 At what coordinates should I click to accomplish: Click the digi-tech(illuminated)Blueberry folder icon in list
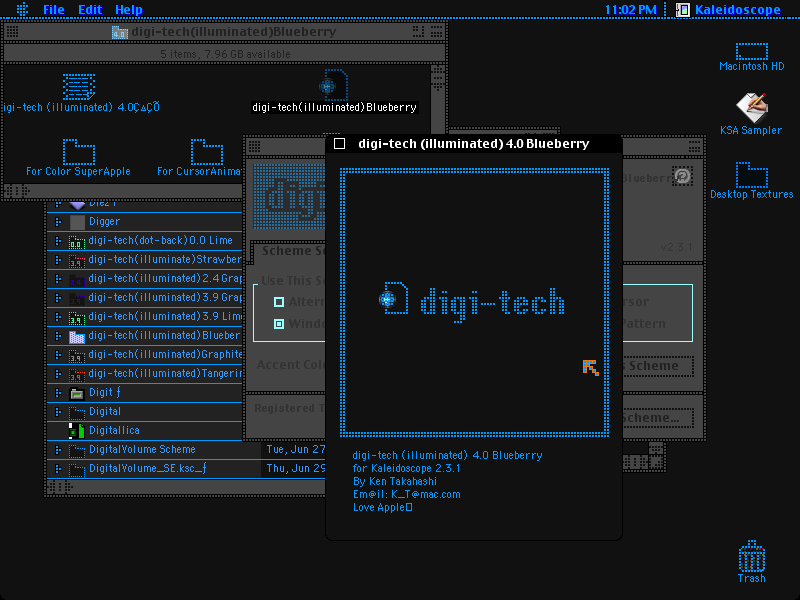click(77, 336)
